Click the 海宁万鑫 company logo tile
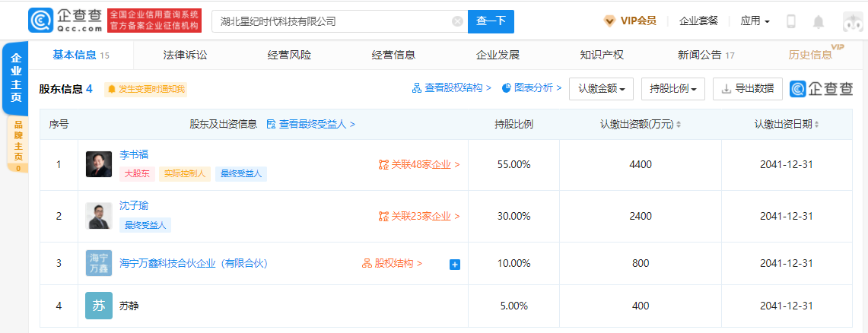Screen dimensions: 868x333 [x=99, y=263]
